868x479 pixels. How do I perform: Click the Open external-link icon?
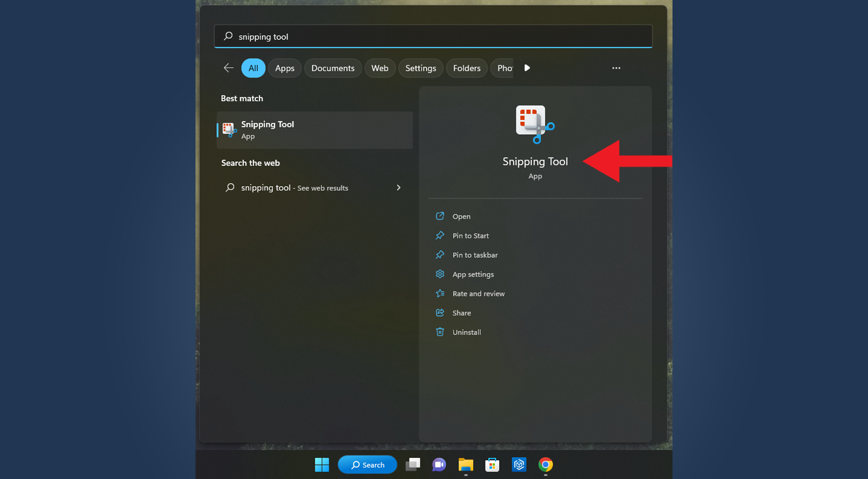pos(440,216)
